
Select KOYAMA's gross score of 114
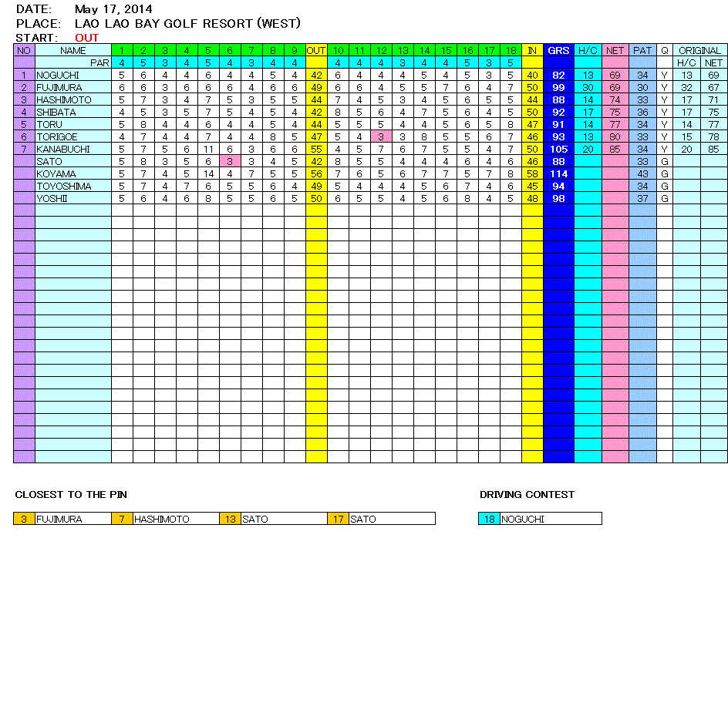[x=558, y=174]
